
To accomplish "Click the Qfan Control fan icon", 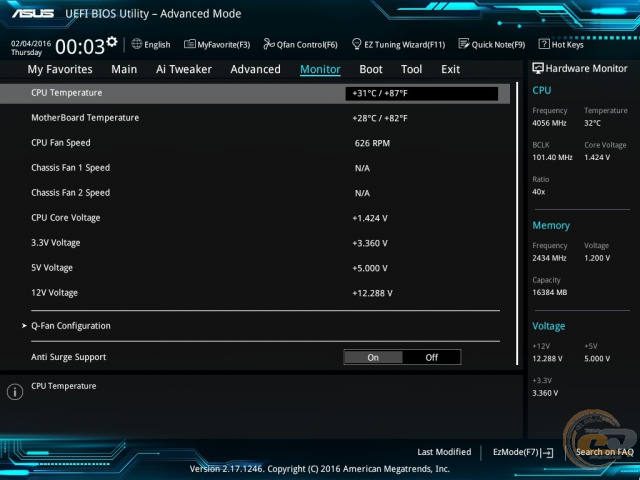I will tap(269, 44).
